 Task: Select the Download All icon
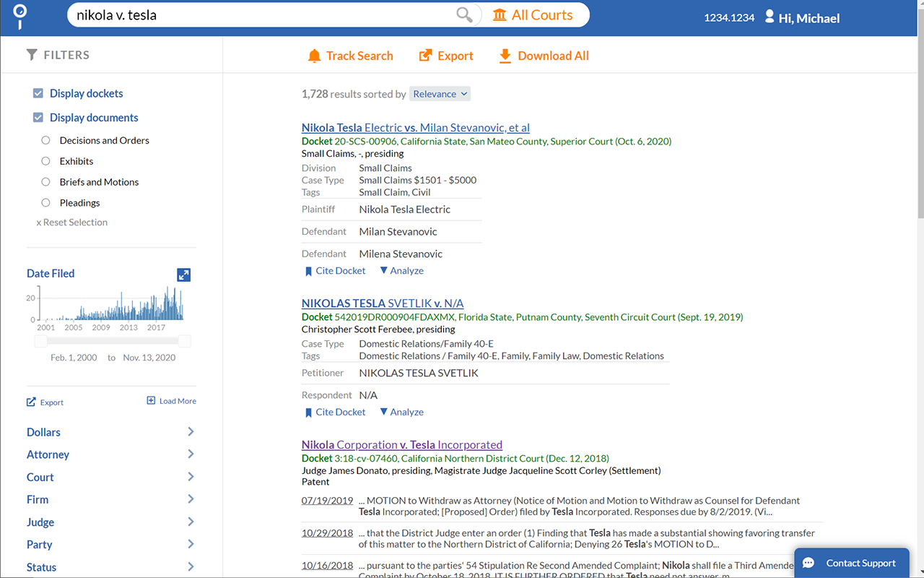505,55
